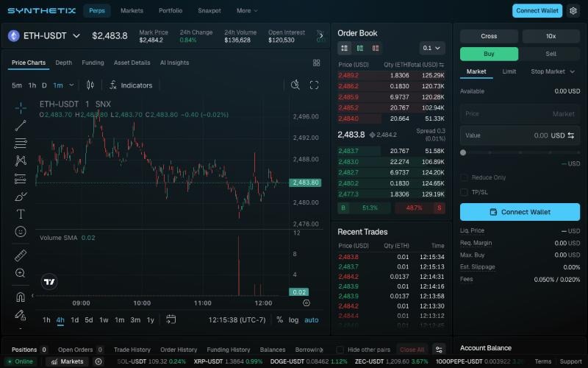Open the Support link
This screenshot has width=588, height=368.
point(571,361)
